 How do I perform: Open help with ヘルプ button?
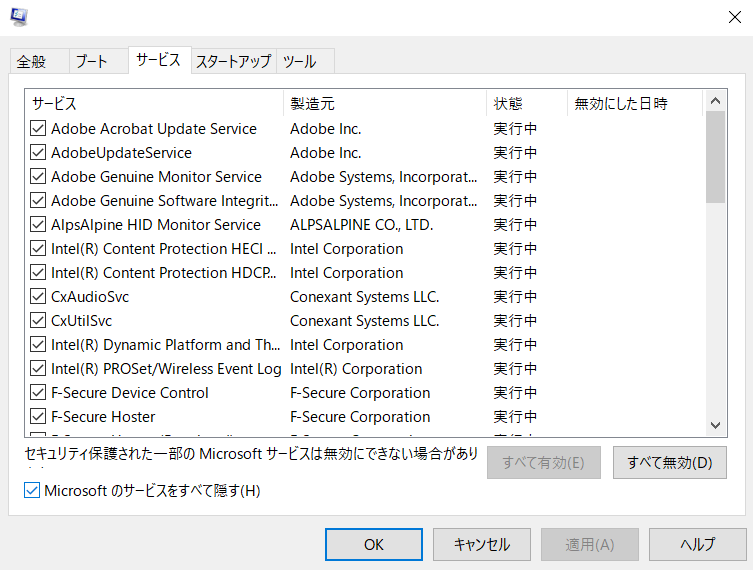pos(698,545)
